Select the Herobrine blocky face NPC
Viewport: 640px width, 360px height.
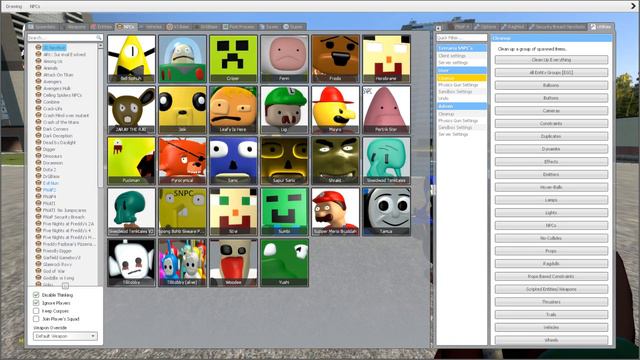(x=387, y=59)
